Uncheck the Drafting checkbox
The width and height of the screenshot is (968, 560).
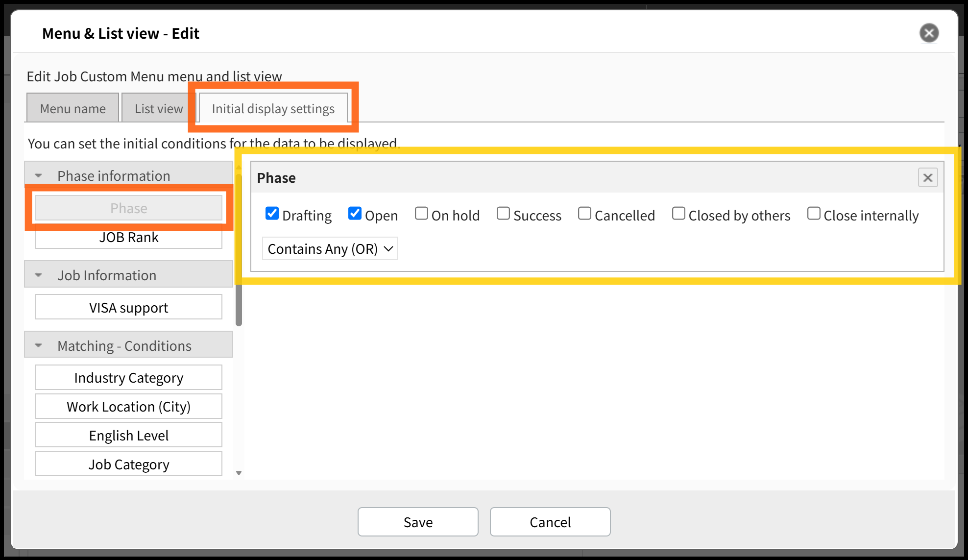(x=272, y=214)
